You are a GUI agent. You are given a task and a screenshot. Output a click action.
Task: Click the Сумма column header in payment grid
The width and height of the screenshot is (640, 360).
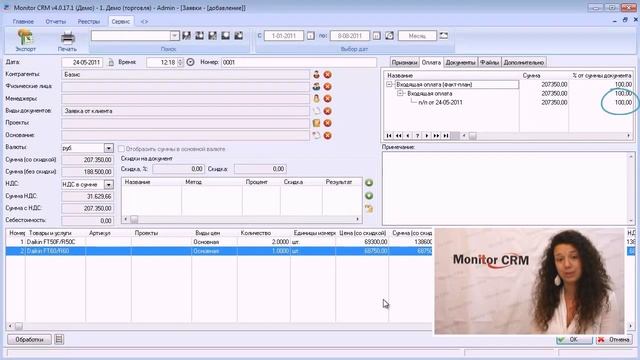pyautogui.click(x=531, y=76)
